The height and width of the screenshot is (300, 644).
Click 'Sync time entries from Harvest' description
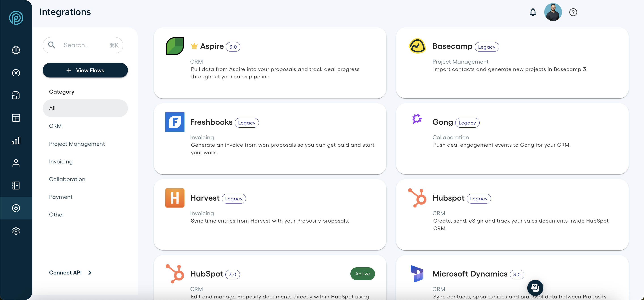click(270, 221)
